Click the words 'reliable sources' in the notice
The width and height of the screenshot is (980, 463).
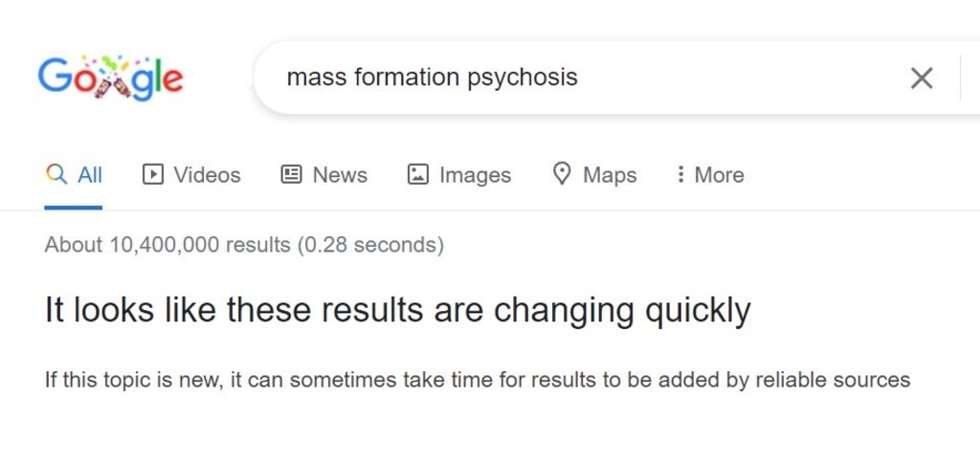833,380
